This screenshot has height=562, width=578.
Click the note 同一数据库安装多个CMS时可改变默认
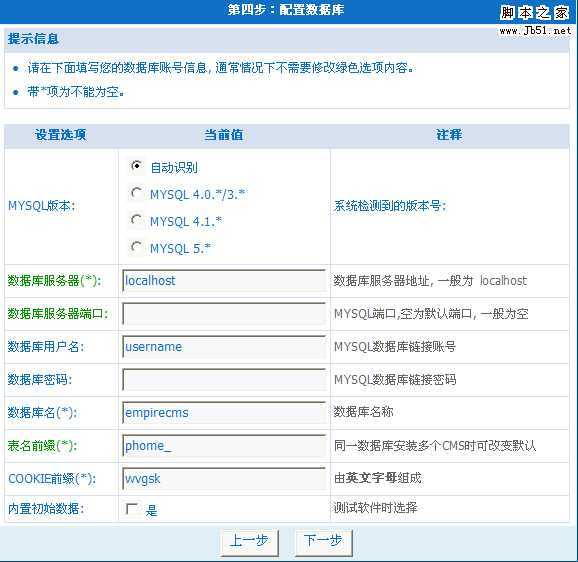pos(435,446)
